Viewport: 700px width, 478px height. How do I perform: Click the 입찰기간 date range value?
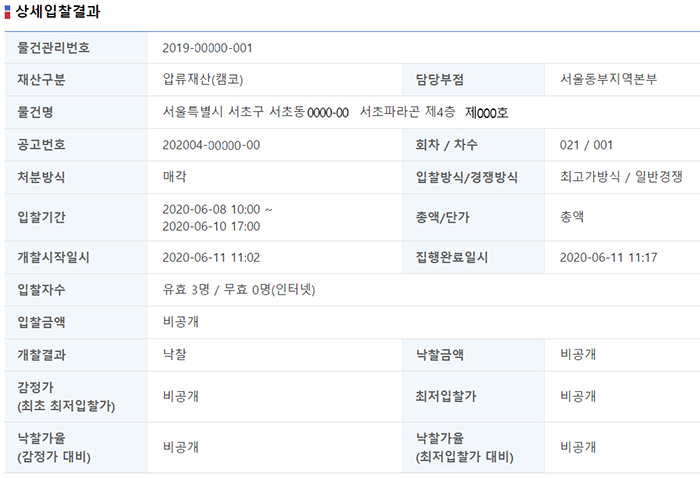tap(218, 217)
